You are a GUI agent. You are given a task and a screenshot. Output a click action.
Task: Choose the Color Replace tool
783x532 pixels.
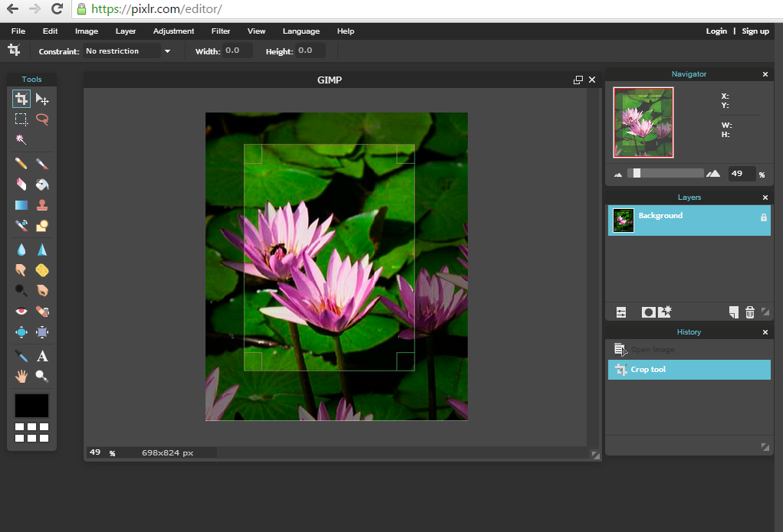[x=21, y=226]
